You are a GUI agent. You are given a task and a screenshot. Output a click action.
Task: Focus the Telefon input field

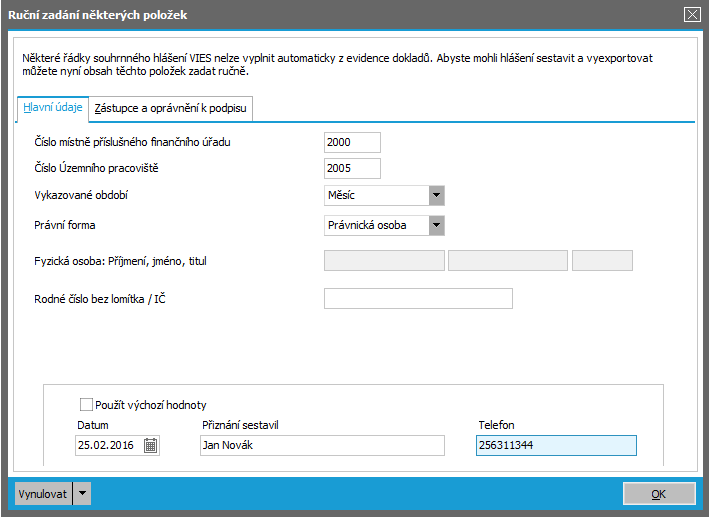pyautogui.click(x=555, y=446)
